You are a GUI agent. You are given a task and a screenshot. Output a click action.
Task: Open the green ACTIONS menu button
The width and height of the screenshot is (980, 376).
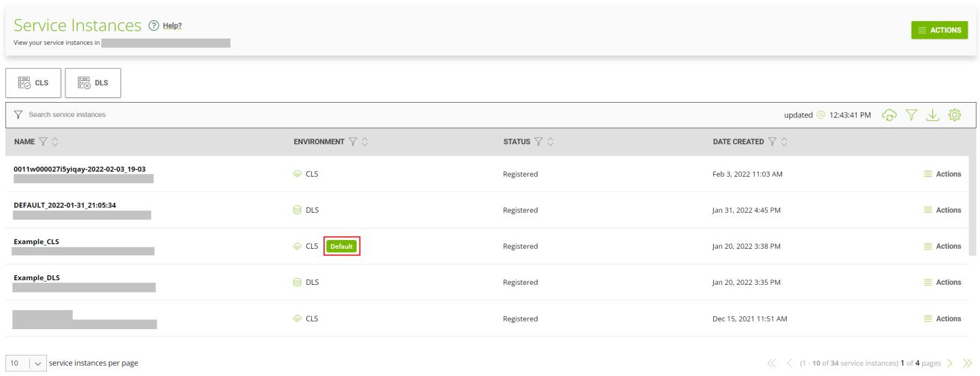pos(939,30)
